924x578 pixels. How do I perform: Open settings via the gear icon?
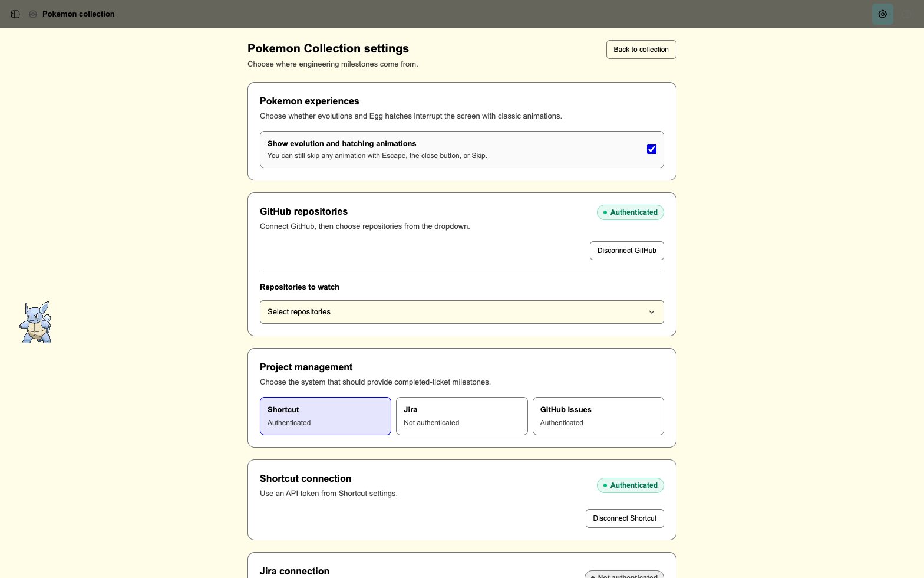coord(883,14)
